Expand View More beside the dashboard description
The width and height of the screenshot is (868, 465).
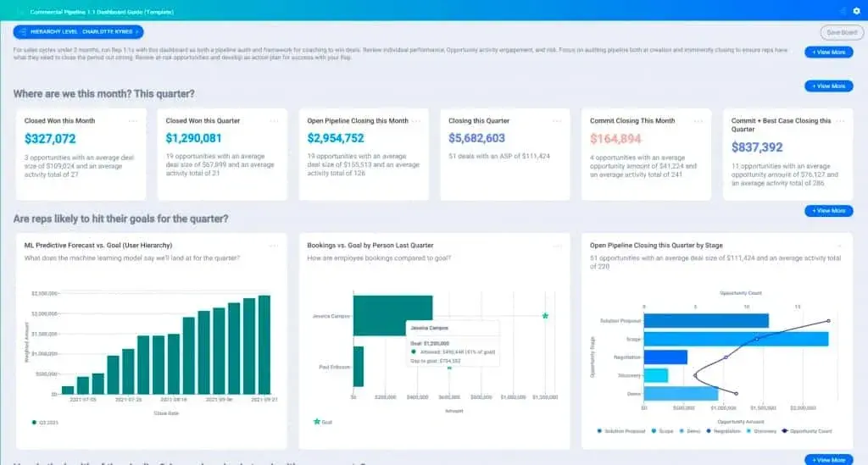tap(828, 53)
